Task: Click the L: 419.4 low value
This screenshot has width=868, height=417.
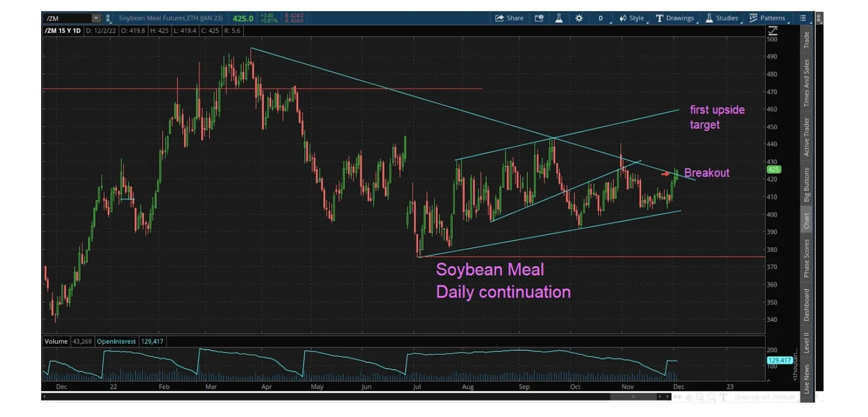Action: 185,30
